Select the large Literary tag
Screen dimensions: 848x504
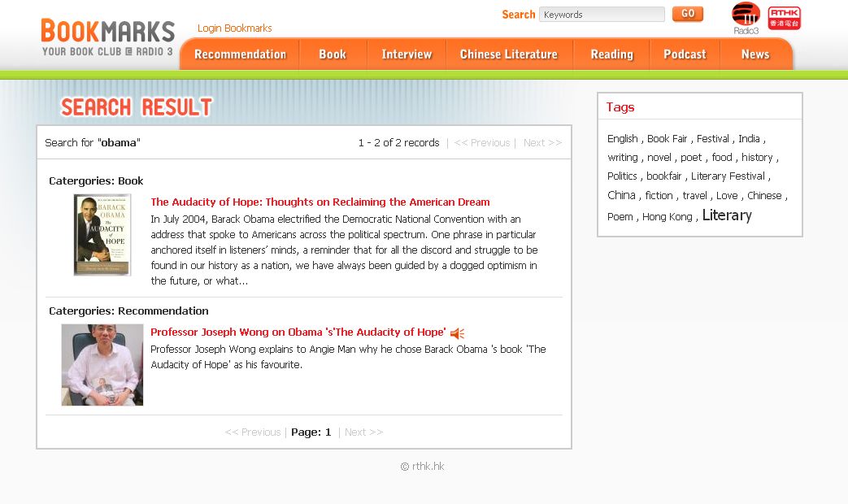[x=727, y=215]
